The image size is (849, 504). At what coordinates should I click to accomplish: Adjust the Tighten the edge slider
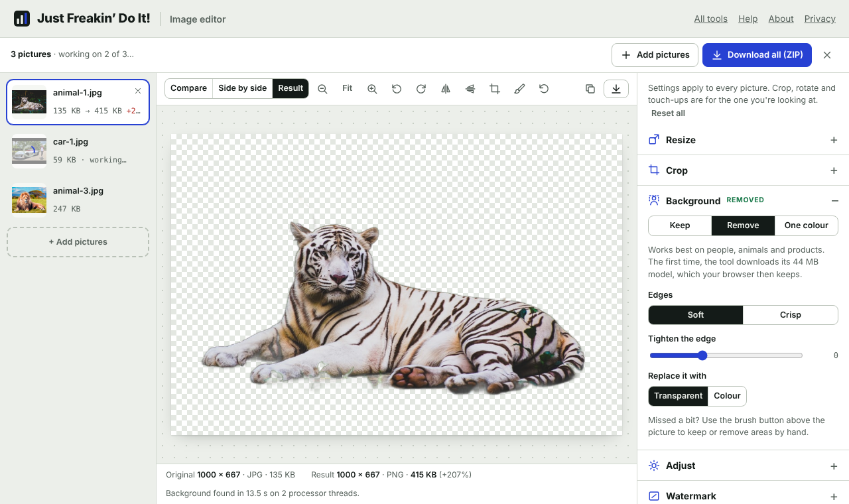click(x=726, y=355)
